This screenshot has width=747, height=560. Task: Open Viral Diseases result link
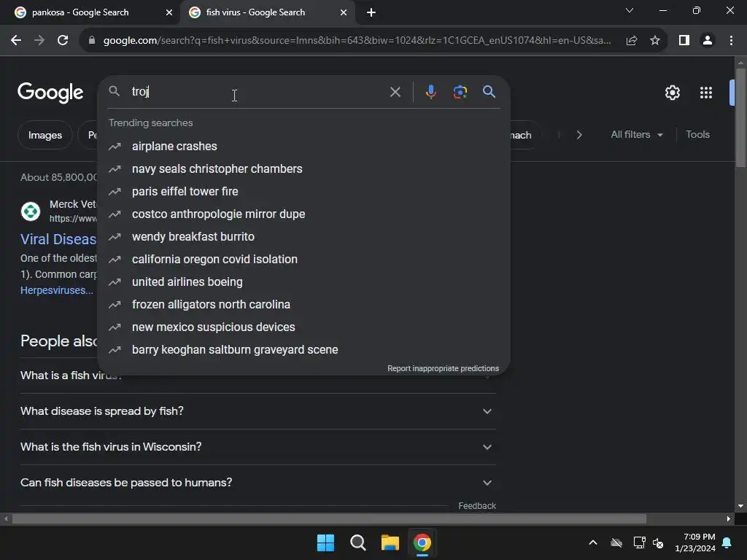pos(58,239)
